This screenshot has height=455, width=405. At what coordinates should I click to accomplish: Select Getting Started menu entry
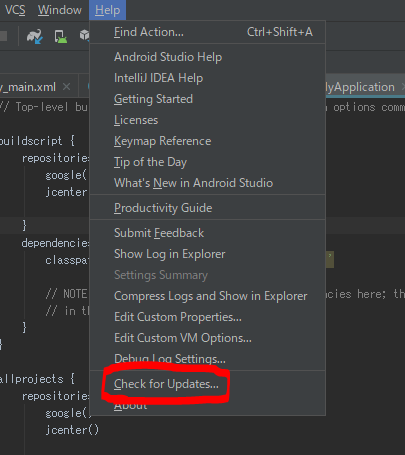click(x=207, y=99)
